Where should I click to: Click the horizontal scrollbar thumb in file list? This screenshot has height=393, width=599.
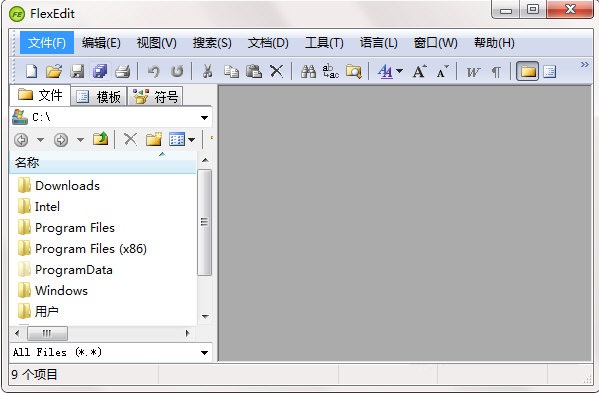click(47, 333)
